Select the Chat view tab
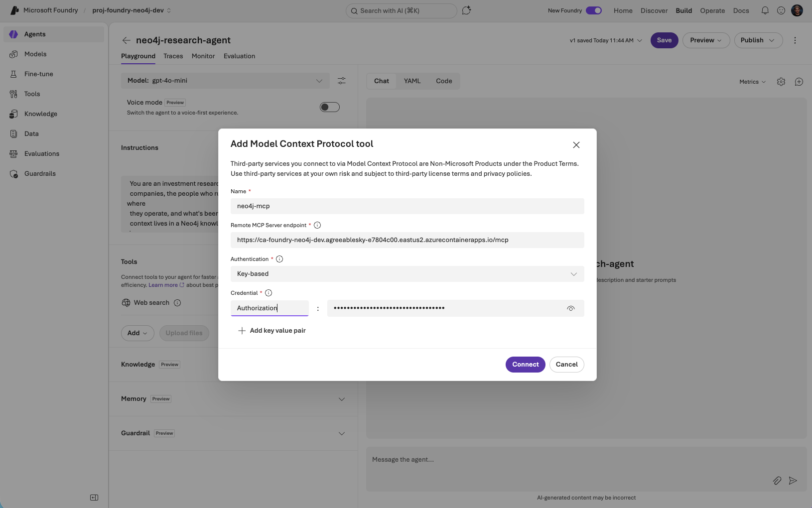The height and width of the screenshot is (508, 812). [x=382, y=81]
